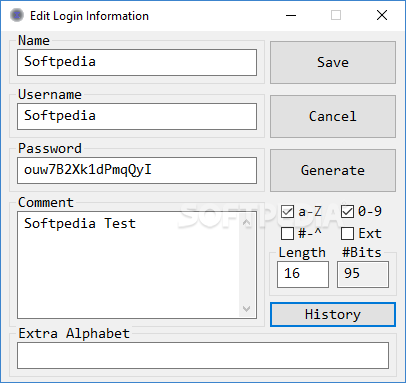Open the password History
This screenshot has width=406, height=383.
[333, 314]
